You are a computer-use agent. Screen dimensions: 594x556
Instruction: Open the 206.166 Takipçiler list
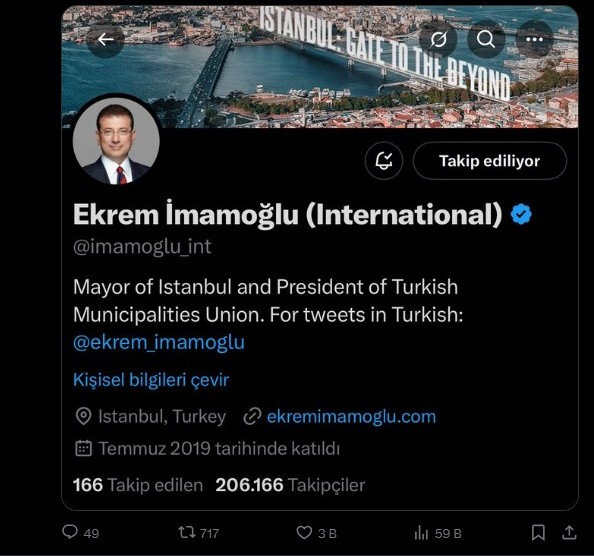tap(290, 485)
